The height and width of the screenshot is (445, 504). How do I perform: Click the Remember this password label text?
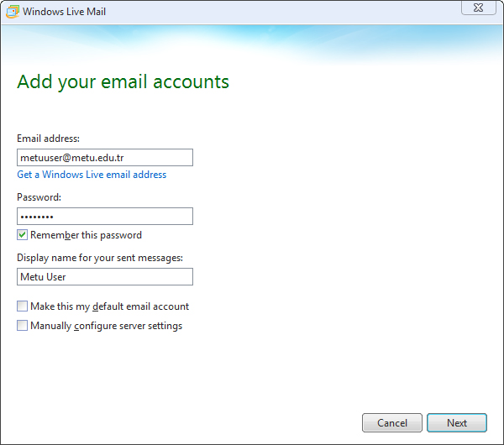86,235
